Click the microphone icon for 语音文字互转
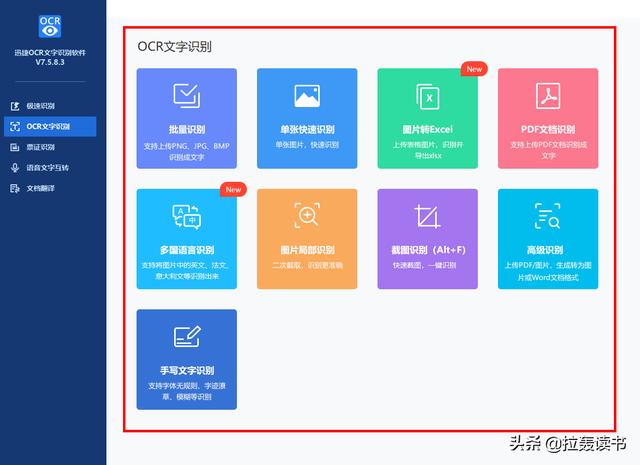640x465 pixels. (15, 167)
